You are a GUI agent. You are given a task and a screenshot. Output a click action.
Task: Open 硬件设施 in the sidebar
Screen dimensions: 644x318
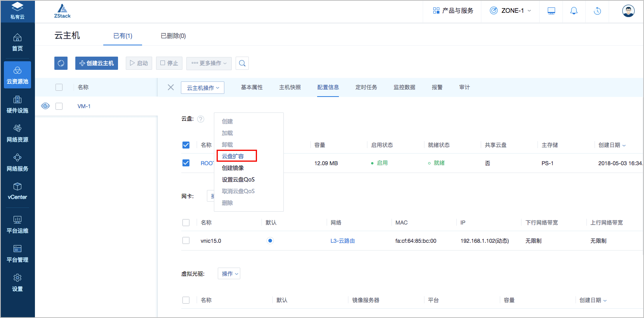17,105
